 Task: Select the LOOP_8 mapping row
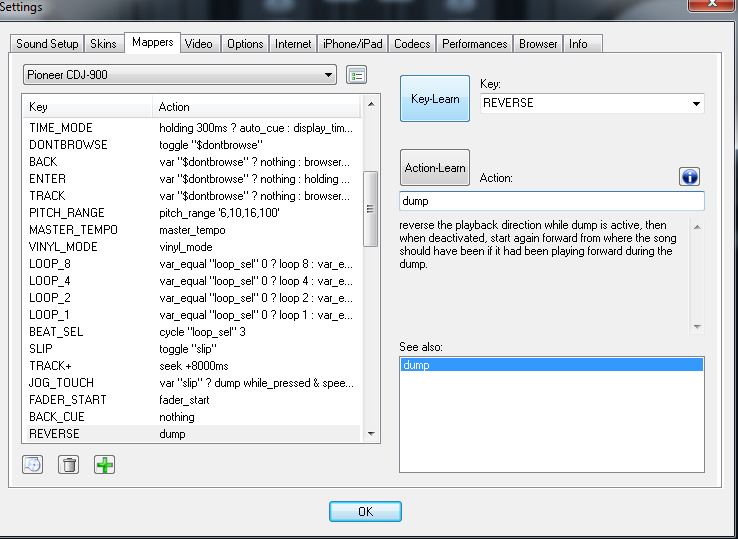point(191,264)
